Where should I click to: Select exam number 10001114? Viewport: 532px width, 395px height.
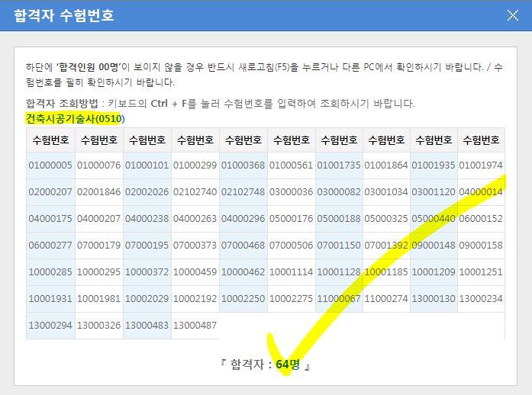click(291, 272)
